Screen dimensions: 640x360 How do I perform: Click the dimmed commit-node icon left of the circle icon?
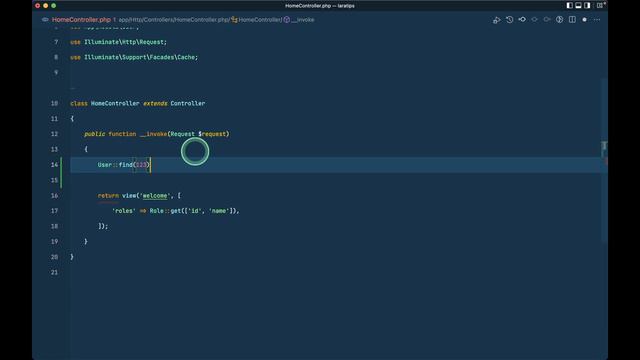pos(547,19)
